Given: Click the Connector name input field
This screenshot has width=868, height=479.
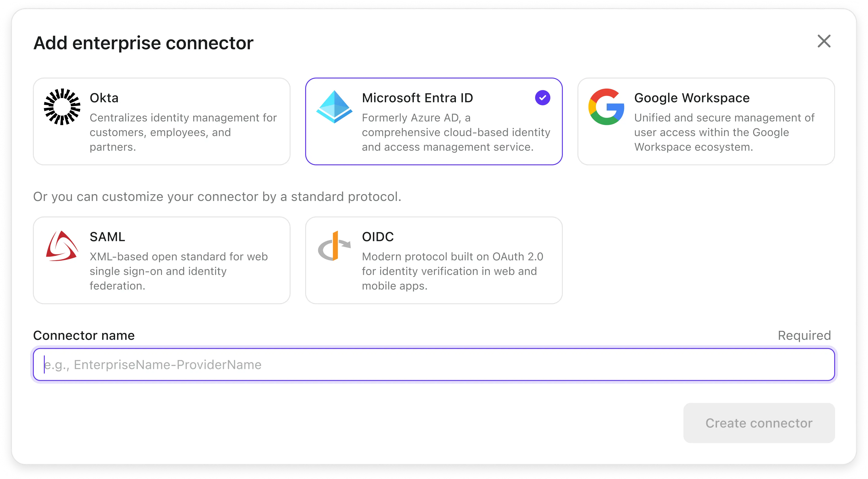Looking at the screenshot, I should coord(434,365).
